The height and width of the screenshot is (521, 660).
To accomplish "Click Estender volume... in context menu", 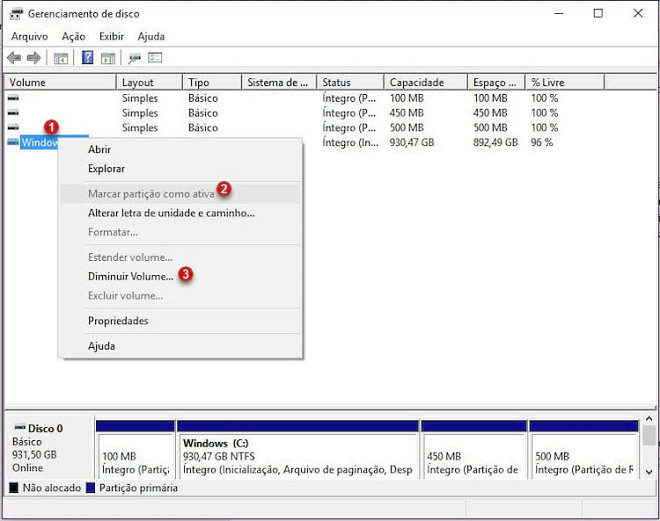I will 180,257.
